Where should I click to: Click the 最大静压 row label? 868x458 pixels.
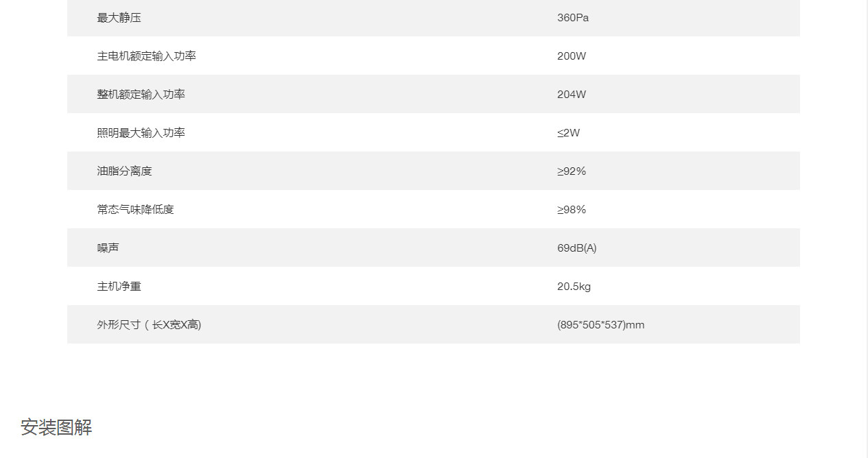119,18
